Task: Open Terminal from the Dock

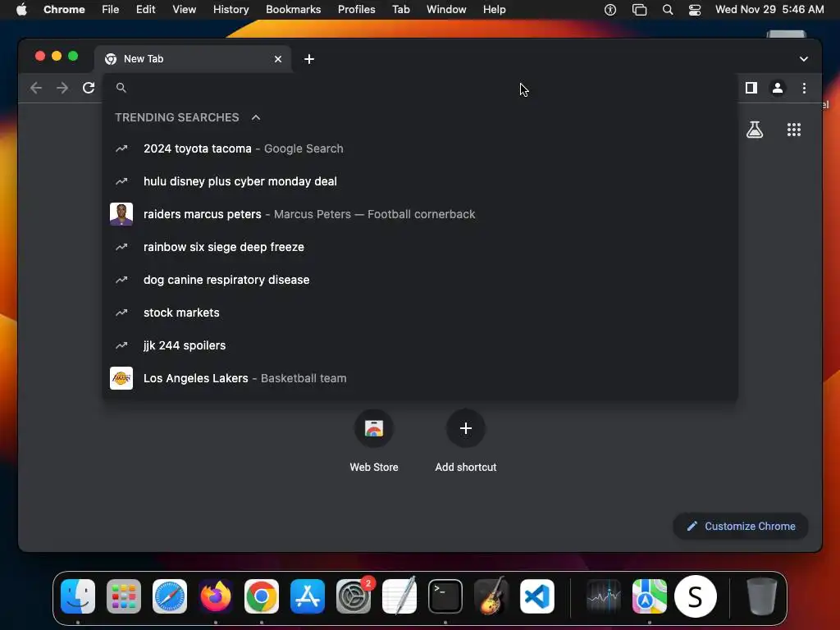Action: [x=445, y=596]
